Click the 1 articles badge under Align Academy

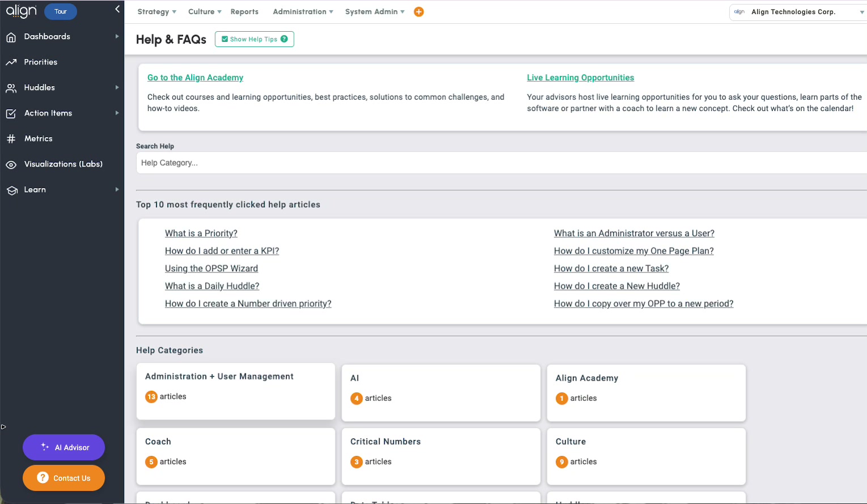pyautogui.click(x=562, y=399)
